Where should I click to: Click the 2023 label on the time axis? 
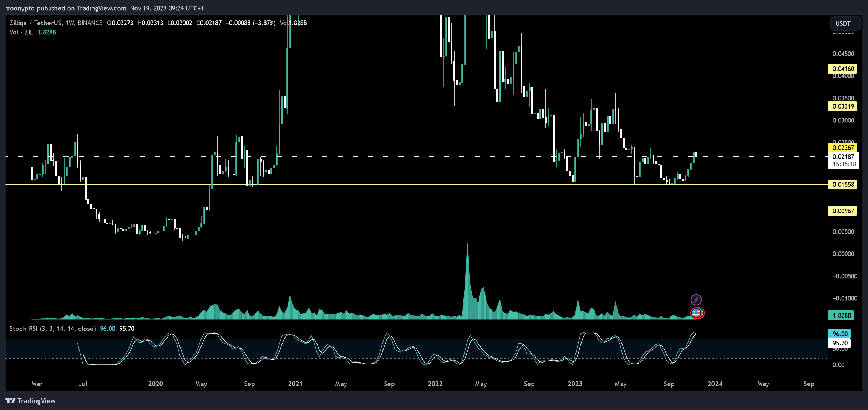[575, 384]
